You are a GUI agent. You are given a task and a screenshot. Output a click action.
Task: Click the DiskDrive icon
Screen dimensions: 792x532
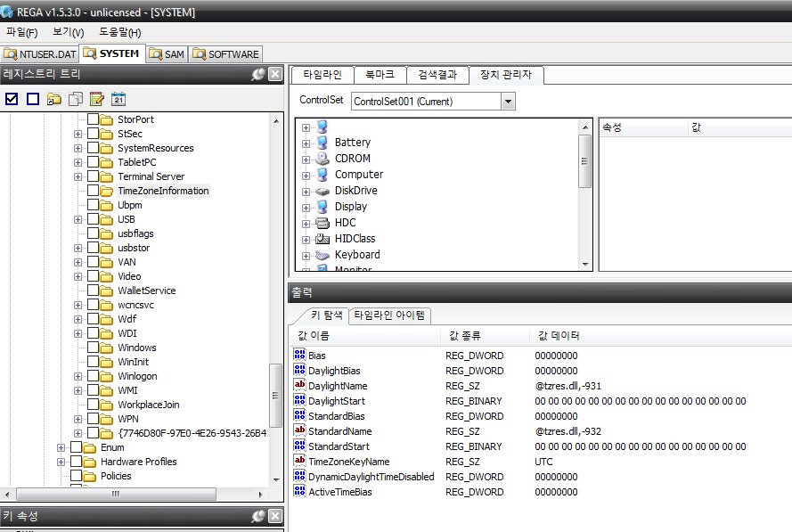323,191
